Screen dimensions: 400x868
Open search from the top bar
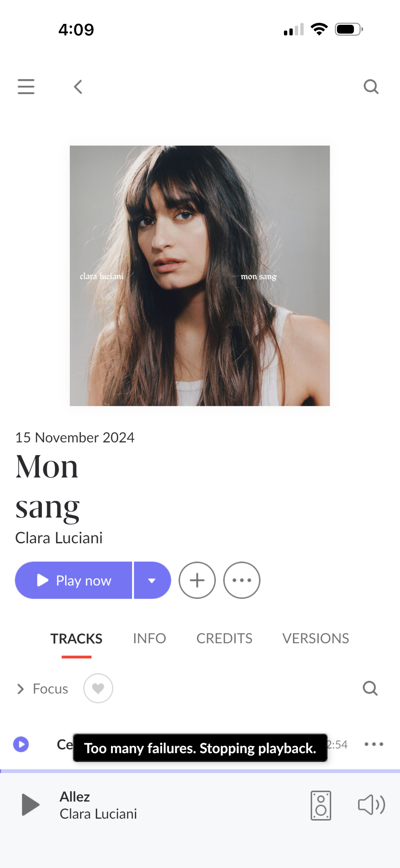point(371,87)
